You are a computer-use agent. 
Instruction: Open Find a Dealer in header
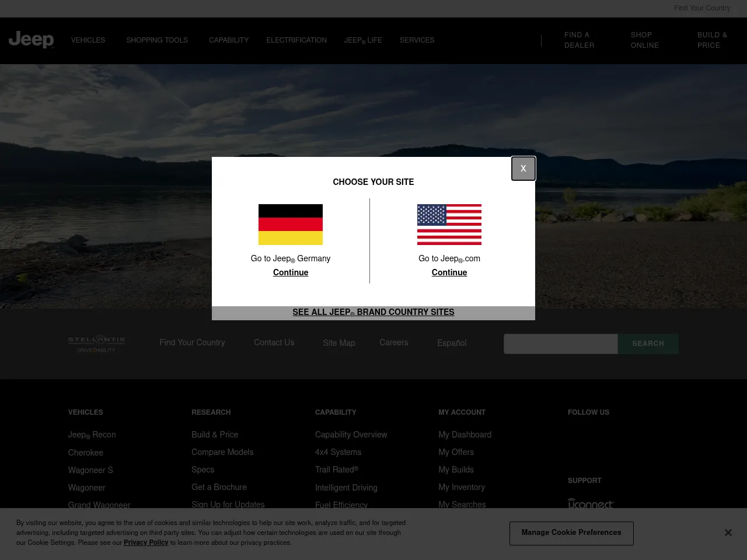click(579, 40)
